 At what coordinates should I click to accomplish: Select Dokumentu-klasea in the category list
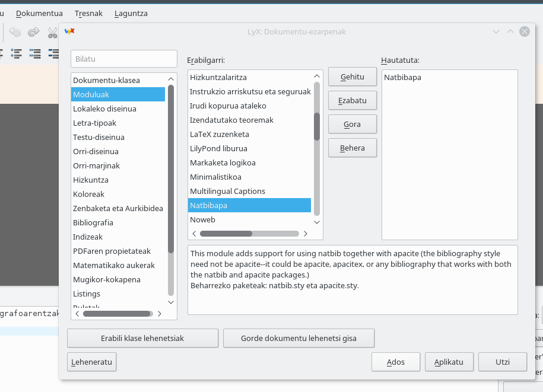point(118,80)
